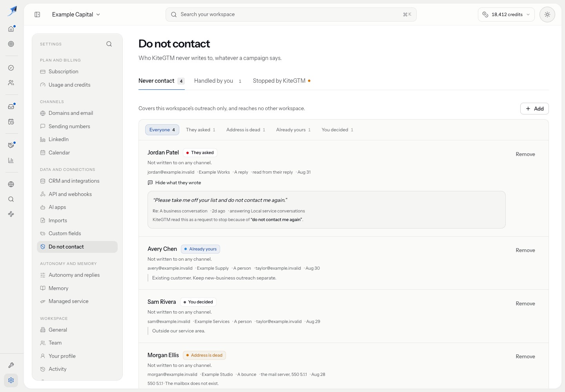Open API and webhooks settings
Viewport: 565px width, 392px height.
[77, 194]
